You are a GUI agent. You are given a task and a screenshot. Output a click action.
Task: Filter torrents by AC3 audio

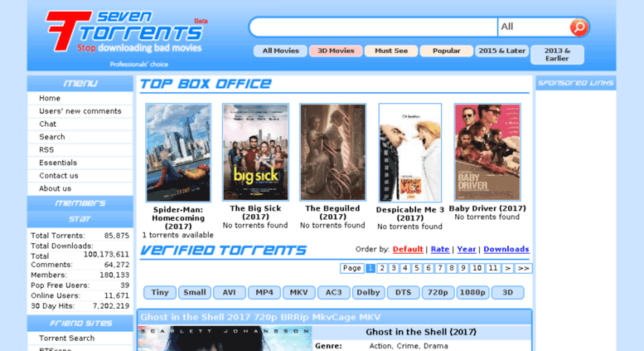coord(333,293)
